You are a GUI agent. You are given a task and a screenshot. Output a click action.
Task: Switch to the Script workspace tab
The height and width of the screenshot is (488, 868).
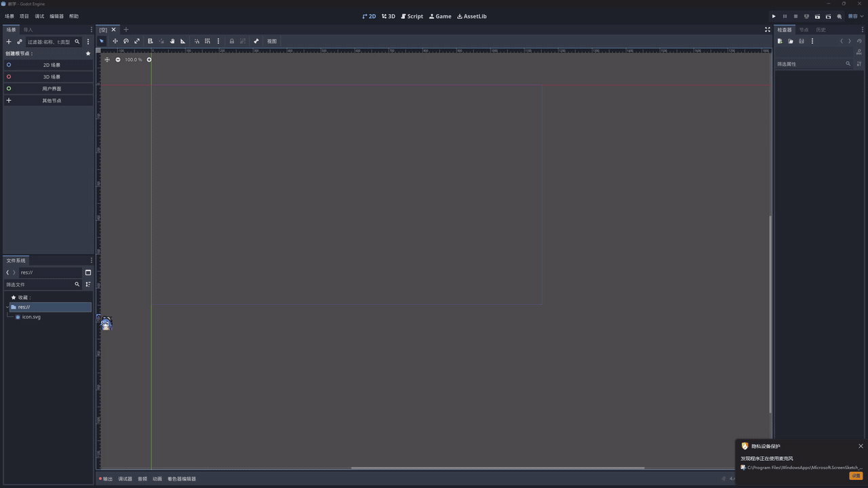pyautogui.click(x=412, y=16)
